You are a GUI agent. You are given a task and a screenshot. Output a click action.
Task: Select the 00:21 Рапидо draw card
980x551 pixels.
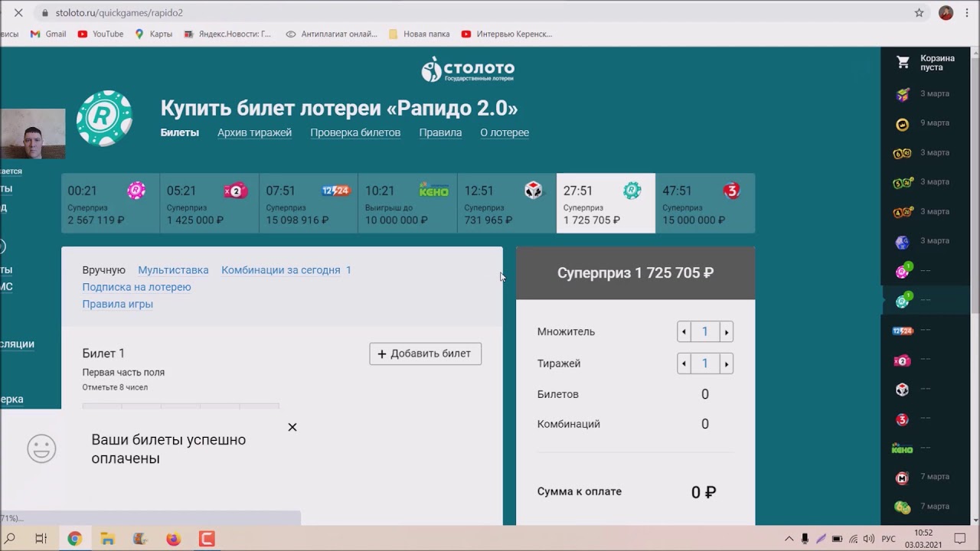[110, 203]
